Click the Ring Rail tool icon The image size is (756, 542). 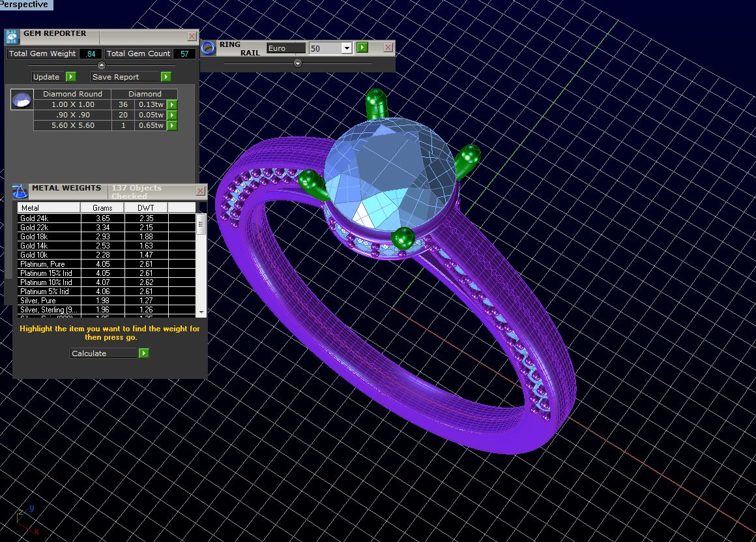click(208, 48)
